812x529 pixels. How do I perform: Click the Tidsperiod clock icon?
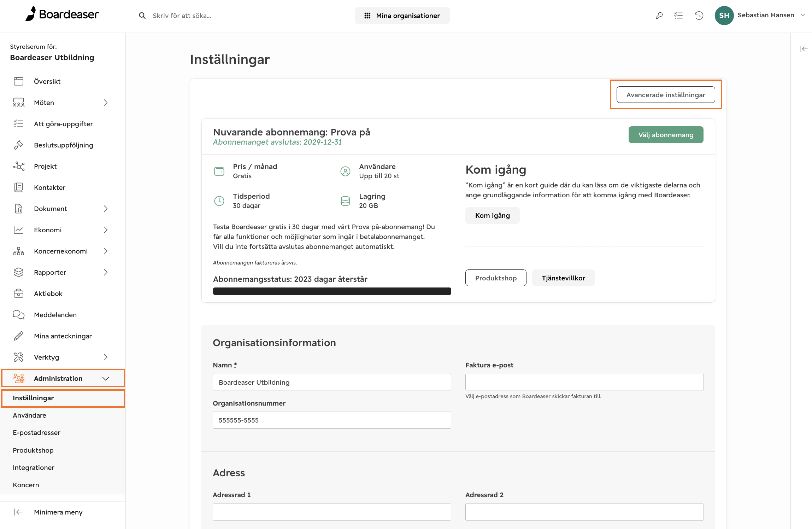coord(219,201)
